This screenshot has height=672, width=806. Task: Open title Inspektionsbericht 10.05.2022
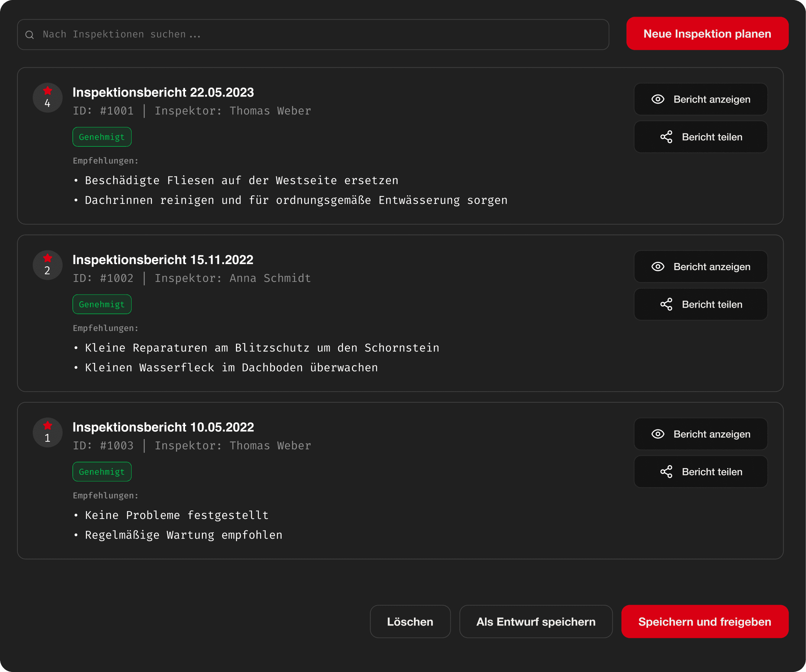(163, 427)
